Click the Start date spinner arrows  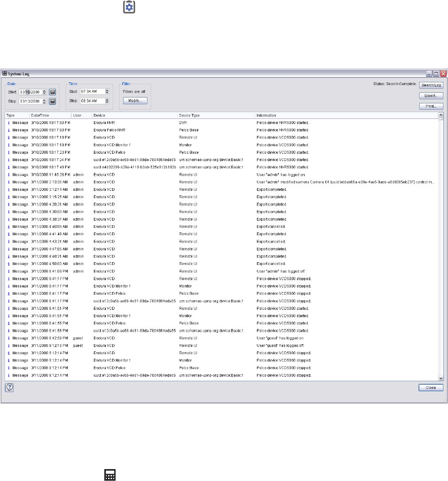(44, 92)
